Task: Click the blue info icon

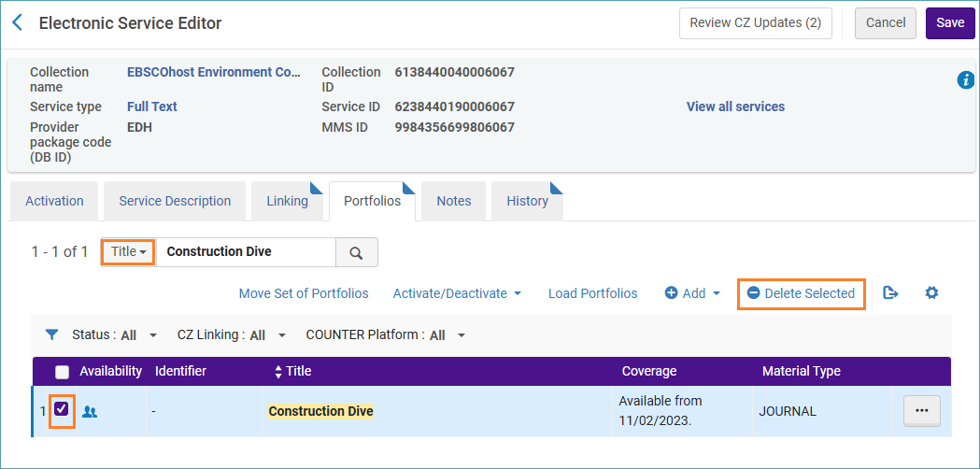Action: [x=966, y=80]
